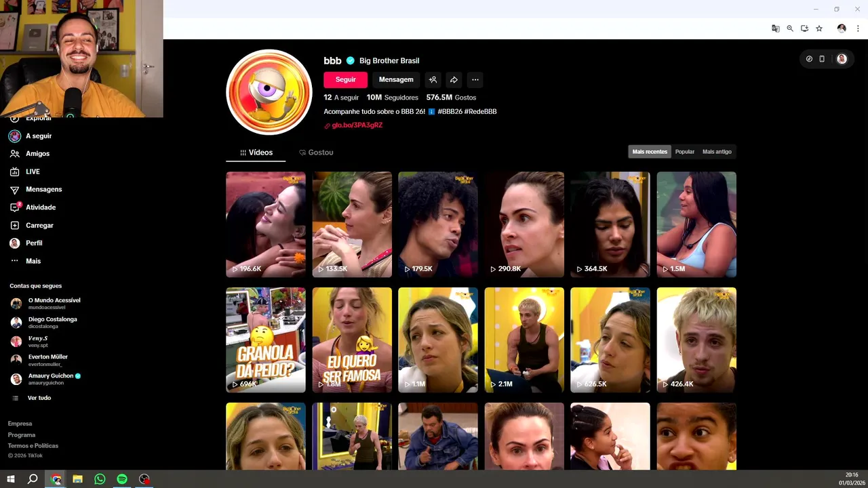Click the Chrome zoom magnifier icon

click(x=790, y=28)
